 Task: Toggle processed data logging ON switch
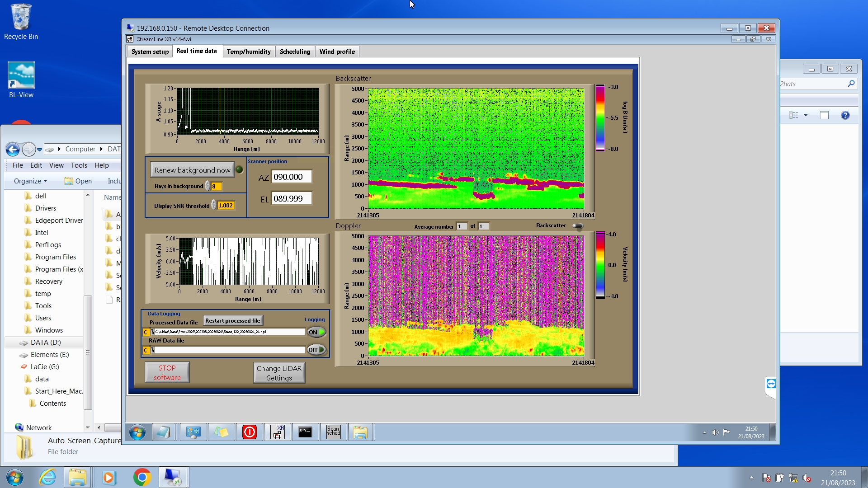click(x=316, y=332)
